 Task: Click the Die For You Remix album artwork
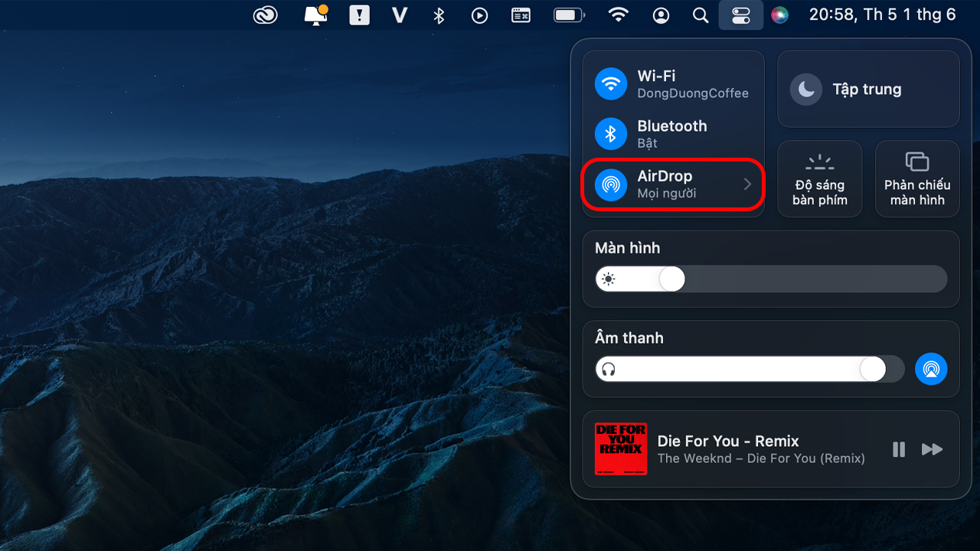point(621,449)
